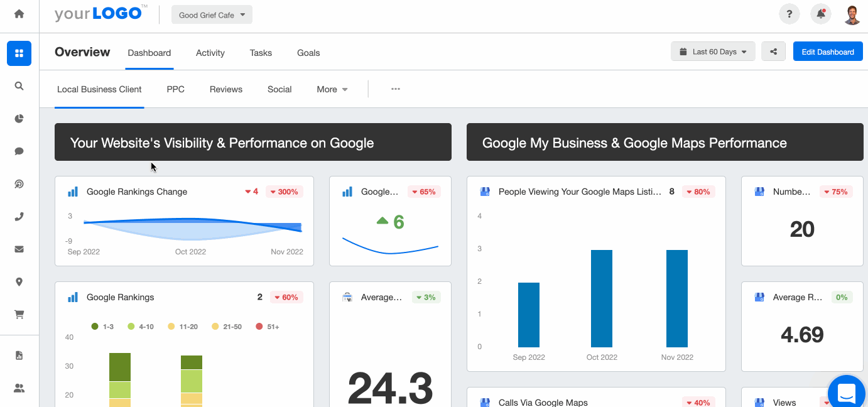868x407 pixels.
Task: Open the Good Grief Cafe dropdown
Action: (x=212, y=15)
